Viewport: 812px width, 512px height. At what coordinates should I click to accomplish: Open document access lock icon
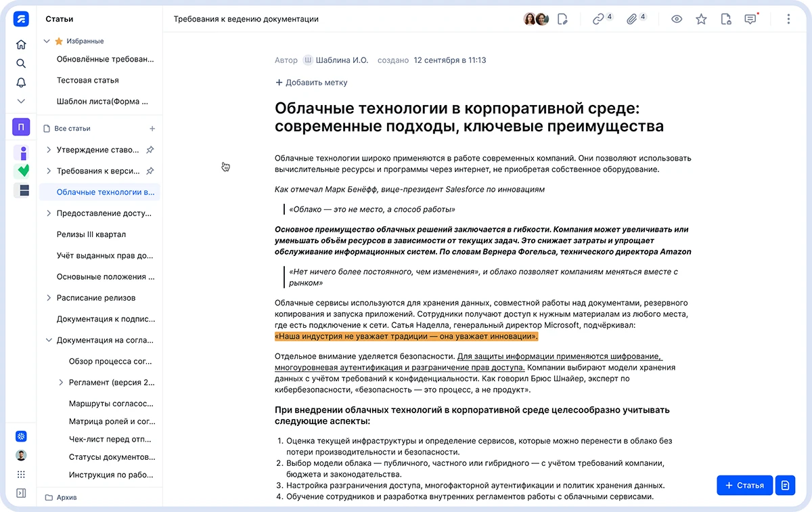click(726, 19)
